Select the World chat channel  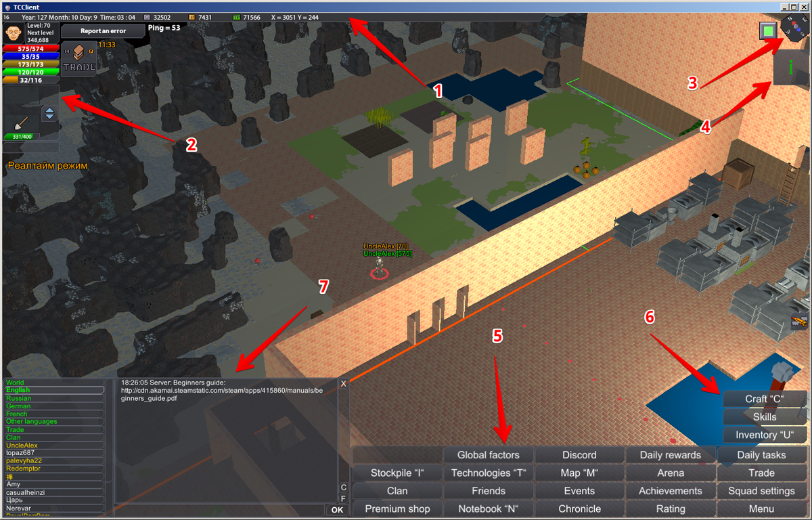click(54, 383)
